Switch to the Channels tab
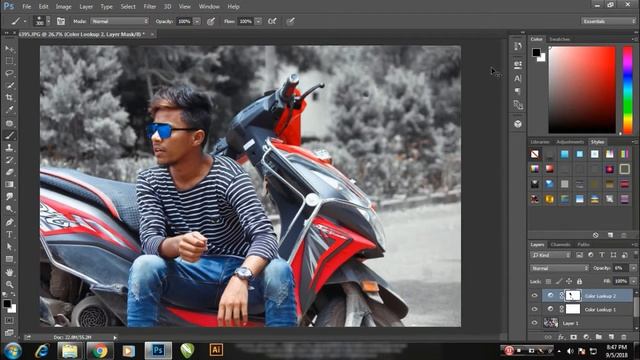Image resolution: width=640 pixels, height=360 pixels. (x=560, y=244)
